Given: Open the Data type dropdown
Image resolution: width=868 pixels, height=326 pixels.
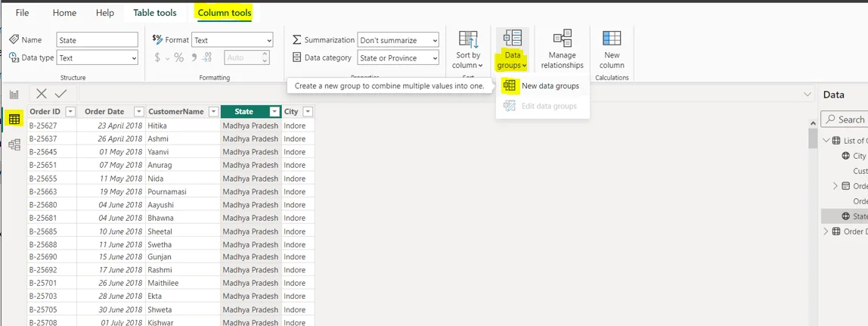Looking at the screenshot, I should [x=98, y=58].
